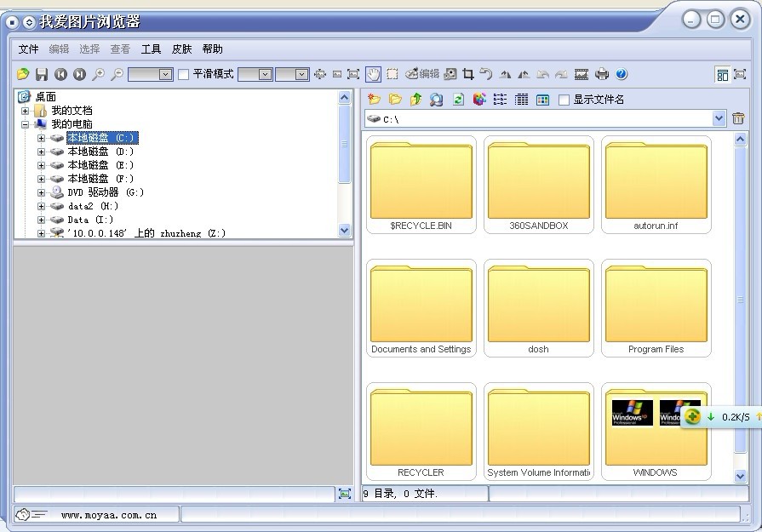Image resolution: width=762 pixels, height=532 pixels.
Task: Select Data (I:) drive in the tree
Action: 90,220
